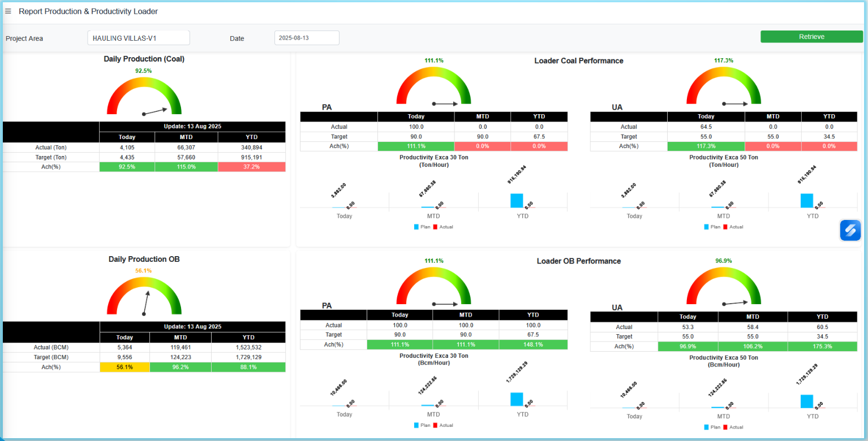Toggle Plan legend in Coal Exca 30 Ton chart
The width and height of the screenshot is (868, 441).
click(x=422, y=227)
